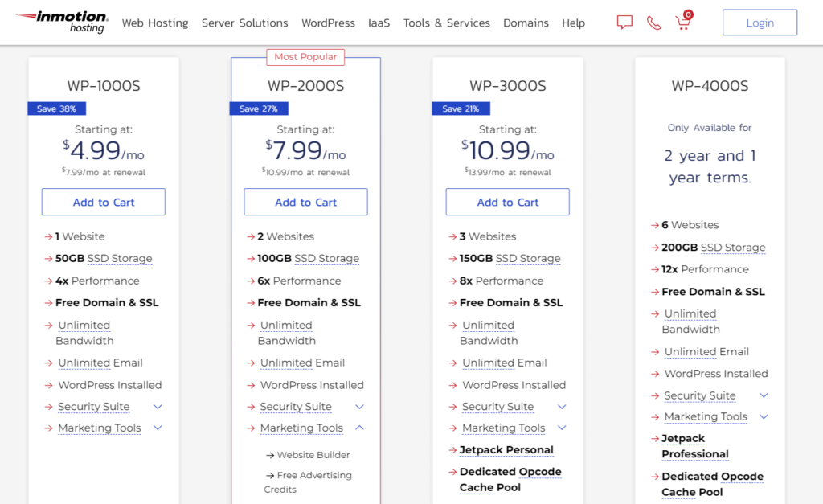823x504 pixels.
Task: Click the Save 38% badge
Action: click(x=57, y=109)
